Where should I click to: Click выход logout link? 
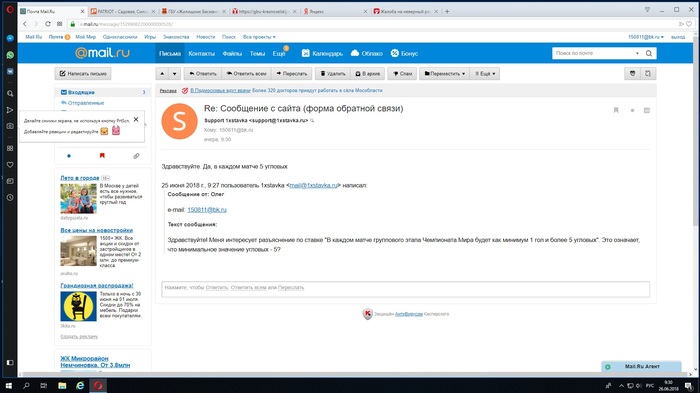pyautogui.click(x=678, y=37)
